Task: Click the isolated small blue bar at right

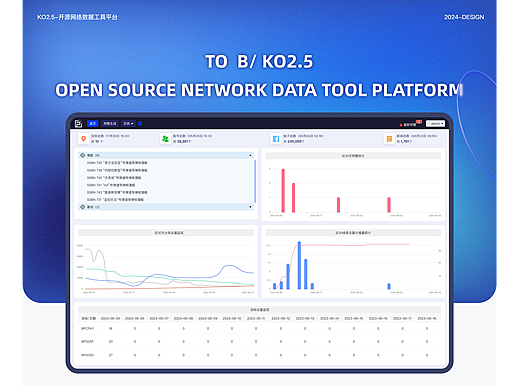Action: click(389, 286)
